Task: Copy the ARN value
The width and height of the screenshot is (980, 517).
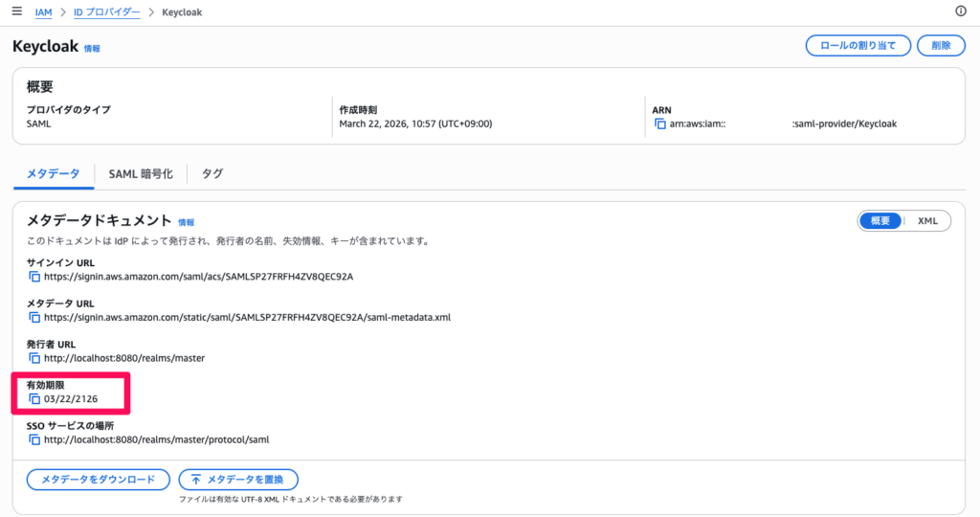Action: click(660, 124)
